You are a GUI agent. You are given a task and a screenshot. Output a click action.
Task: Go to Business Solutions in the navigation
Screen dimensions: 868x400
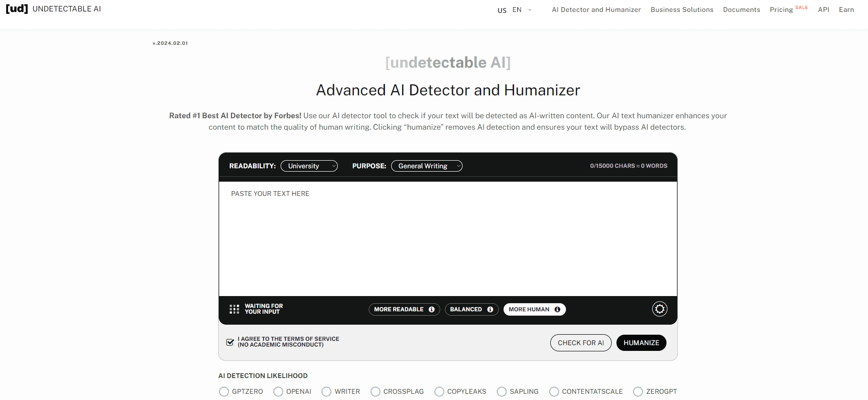point(682,10)
